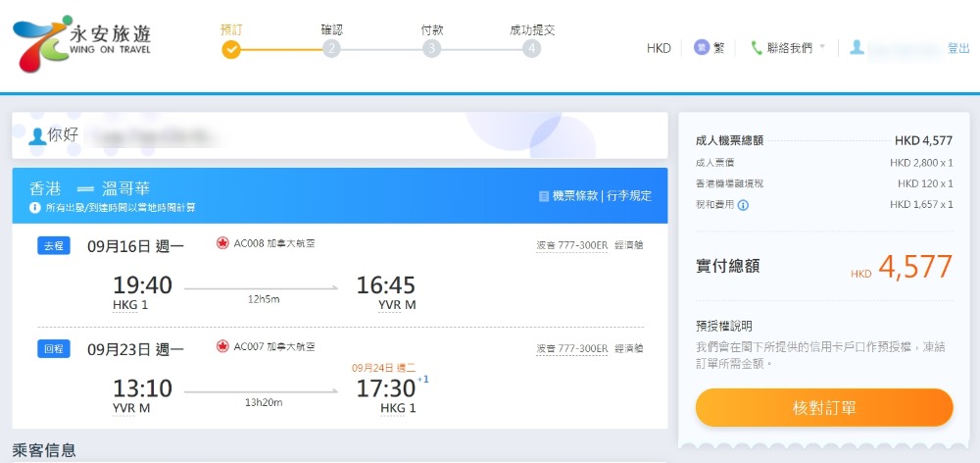Viewport: 980px width, 463px height.
Task: Expand the 聯絡我們 dropdown arrow
Action: click(822, 47)
